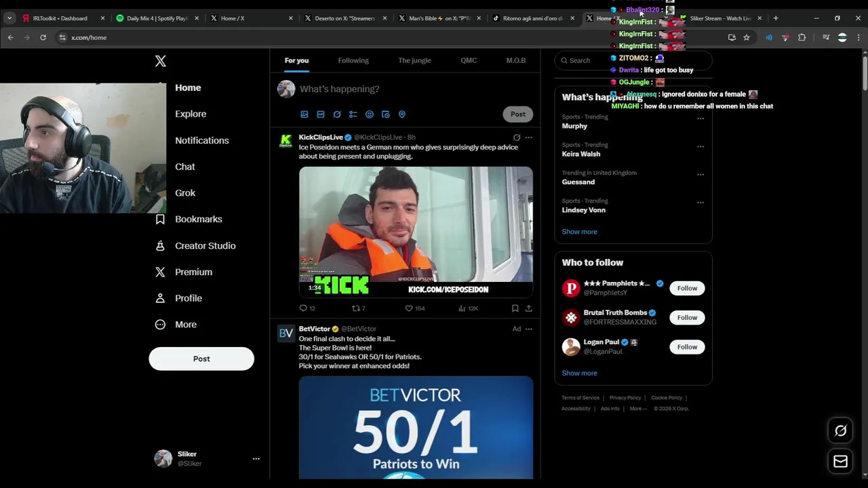The height and width of the screenshot is (488, 868).
Task: Open options for the Guessand trend
Action: pos(701,174)
